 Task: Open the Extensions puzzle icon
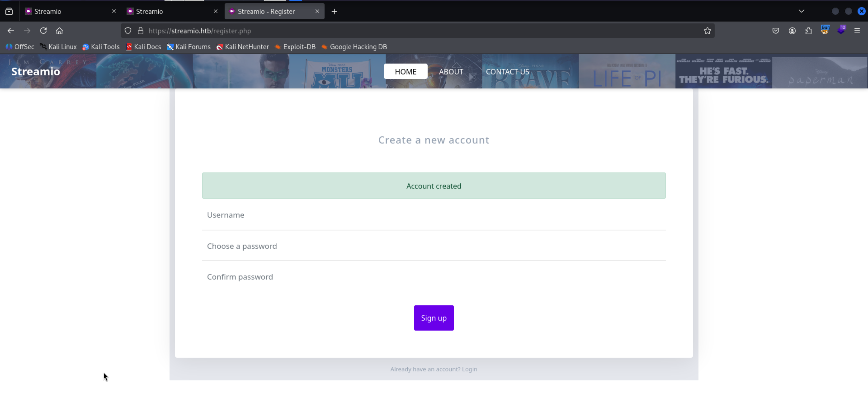(808, 31)
